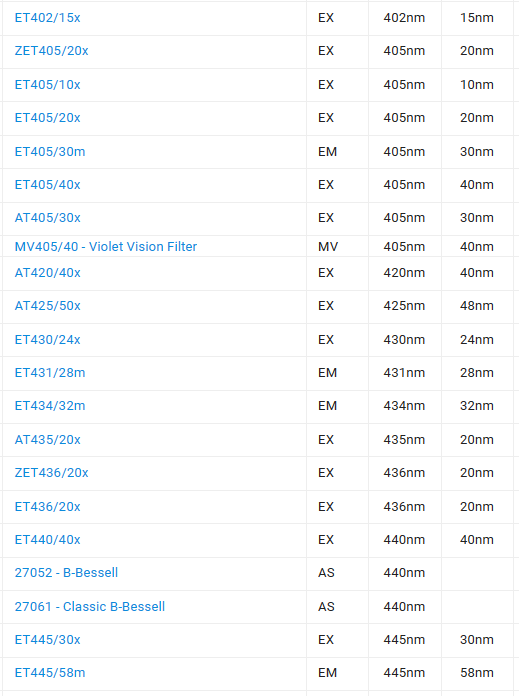Open the ET445/30x link
The image size is (519, 696).
point(48,640)
